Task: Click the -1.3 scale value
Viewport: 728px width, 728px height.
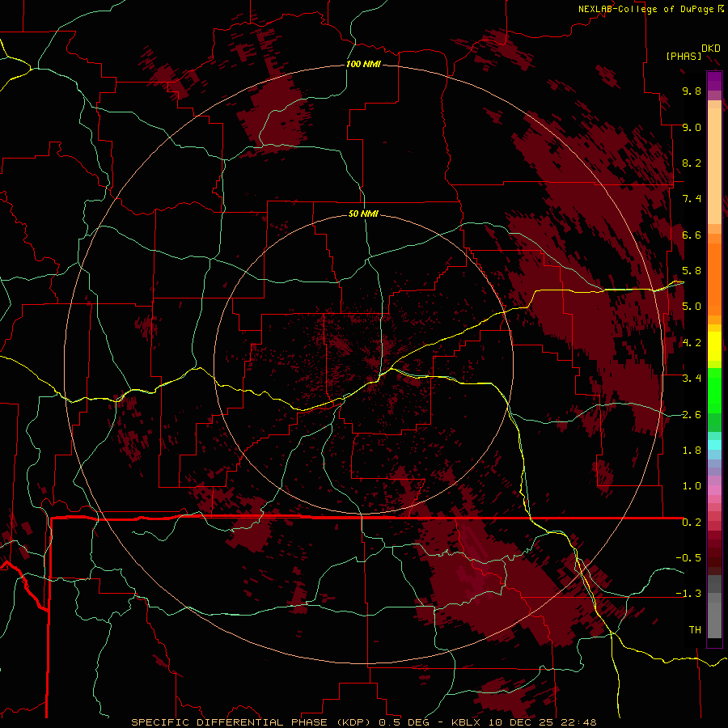Action: coord(688,594)
